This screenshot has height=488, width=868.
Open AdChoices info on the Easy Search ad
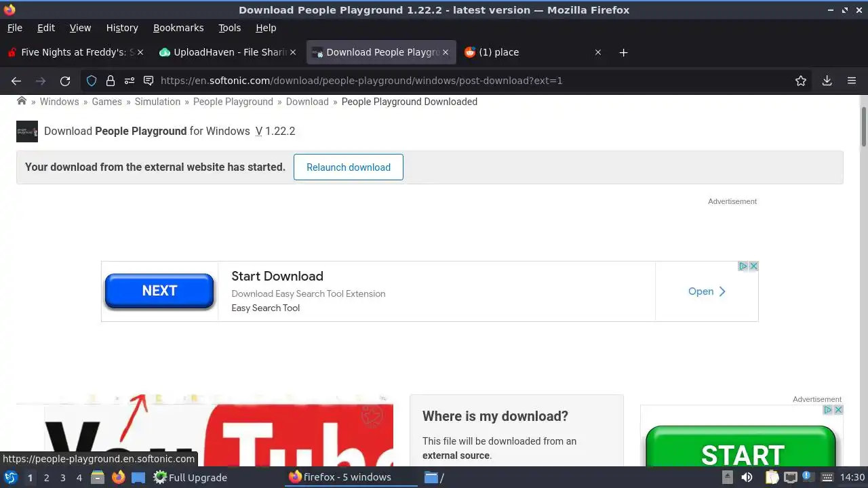coord(743,266)
